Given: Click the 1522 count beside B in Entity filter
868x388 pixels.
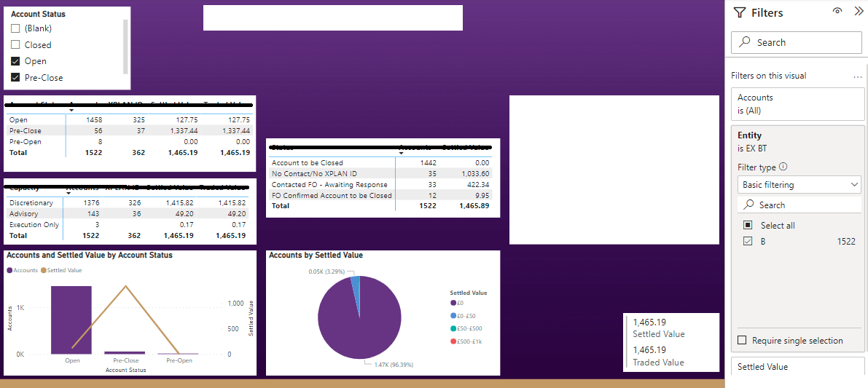Looking at the screenshot, I should [846, 242].
